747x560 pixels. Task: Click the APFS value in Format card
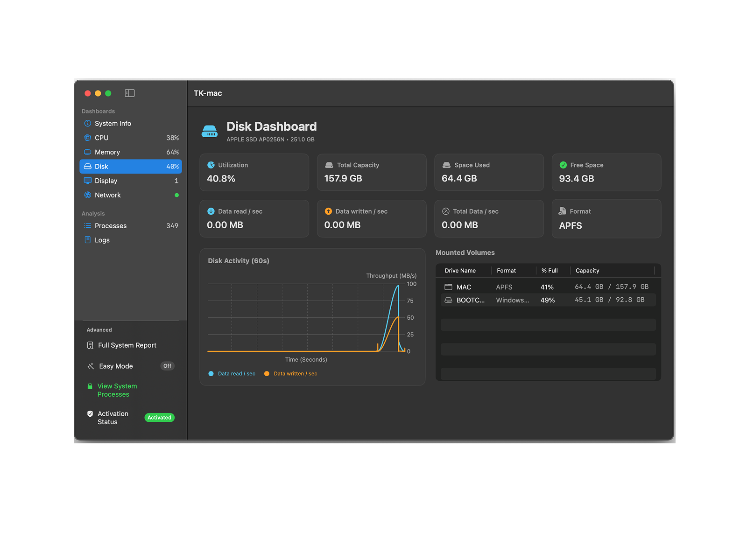(571, 226)
